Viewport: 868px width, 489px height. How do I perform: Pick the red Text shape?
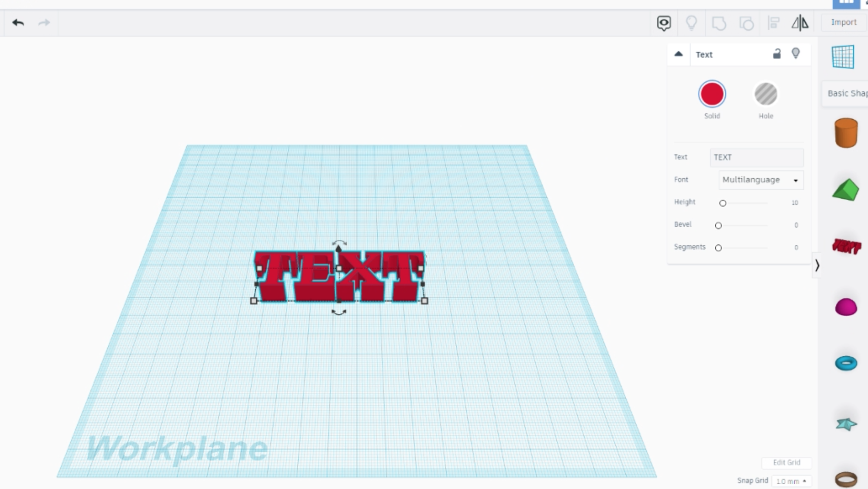(846, 246)
